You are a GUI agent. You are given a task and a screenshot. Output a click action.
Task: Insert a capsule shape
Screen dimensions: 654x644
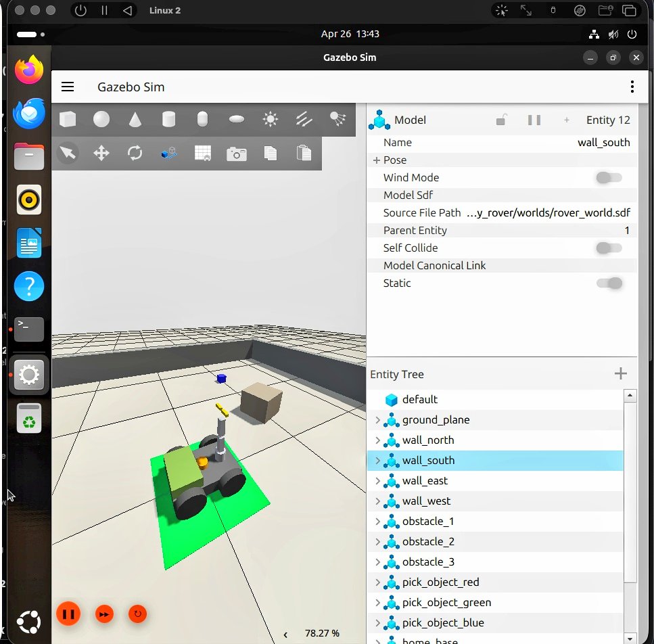[x=202, y=119]
